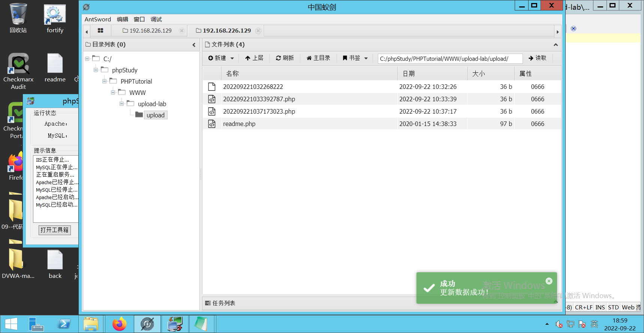
Task: Collapse the file list panel chevron
Action: [556, 45]
